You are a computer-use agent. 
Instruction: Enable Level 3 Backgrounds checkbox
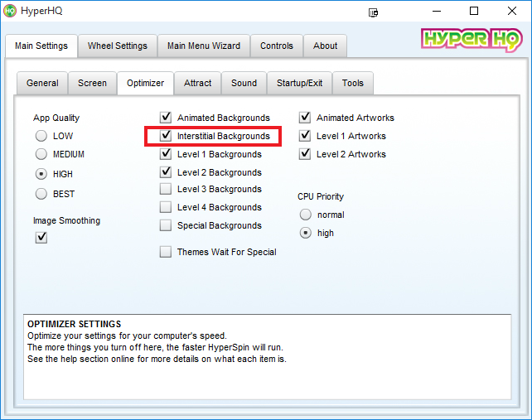coord(166,190)
